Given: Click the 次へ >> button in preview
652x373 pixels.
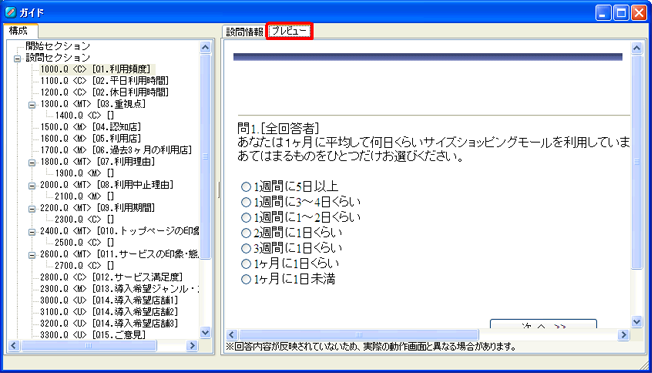Looking at the screenshot, I should point(543,324).
